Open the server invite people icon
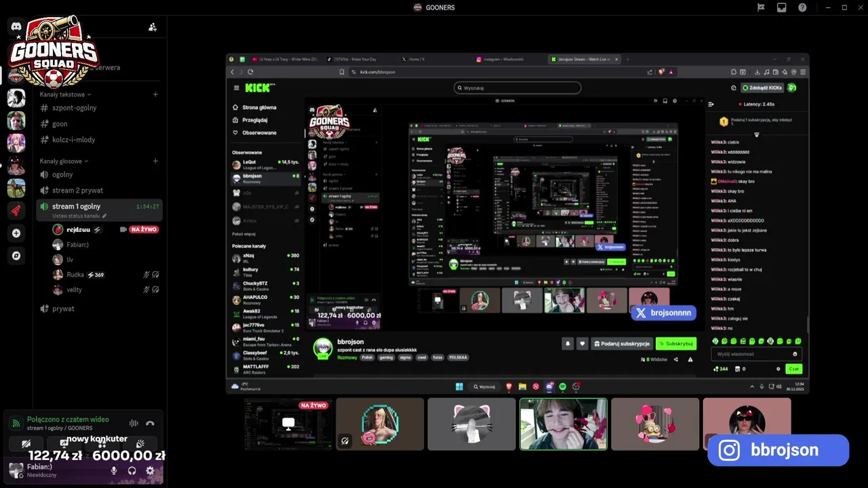This screenshot has height=488, width=868. click(x=153, y=27)
